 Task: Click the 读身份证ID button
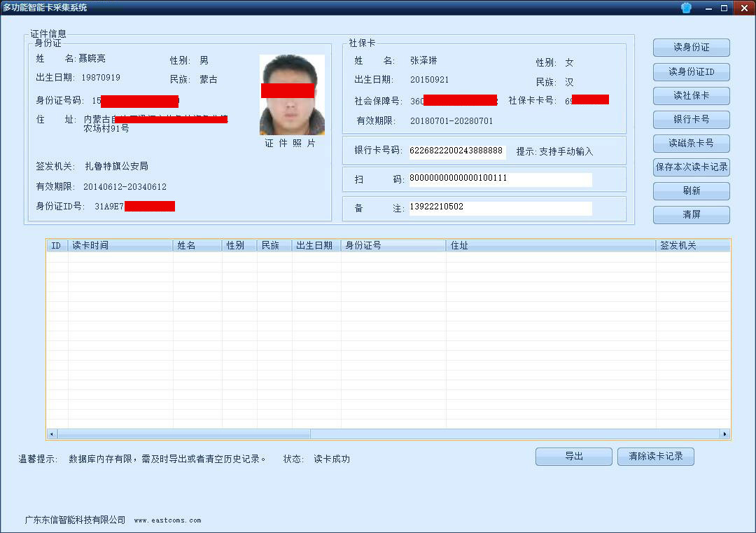[691, 71]
